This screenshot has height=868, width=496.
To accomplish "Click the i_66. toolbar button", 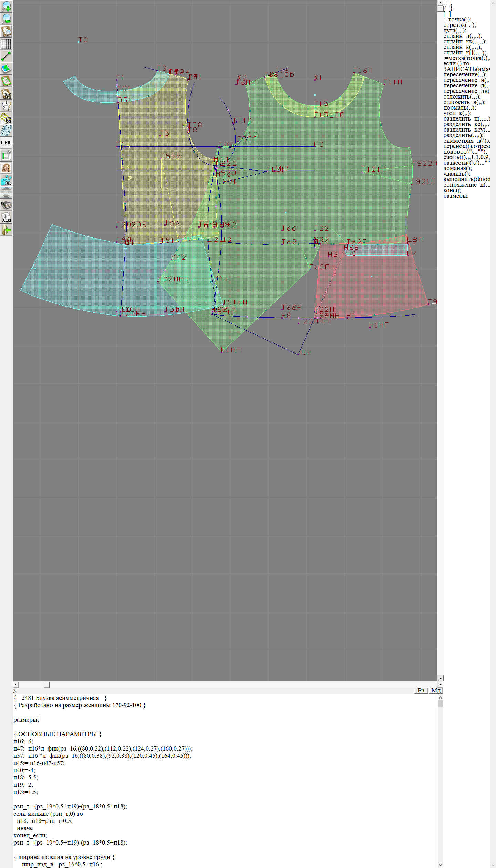I will 6,143.
